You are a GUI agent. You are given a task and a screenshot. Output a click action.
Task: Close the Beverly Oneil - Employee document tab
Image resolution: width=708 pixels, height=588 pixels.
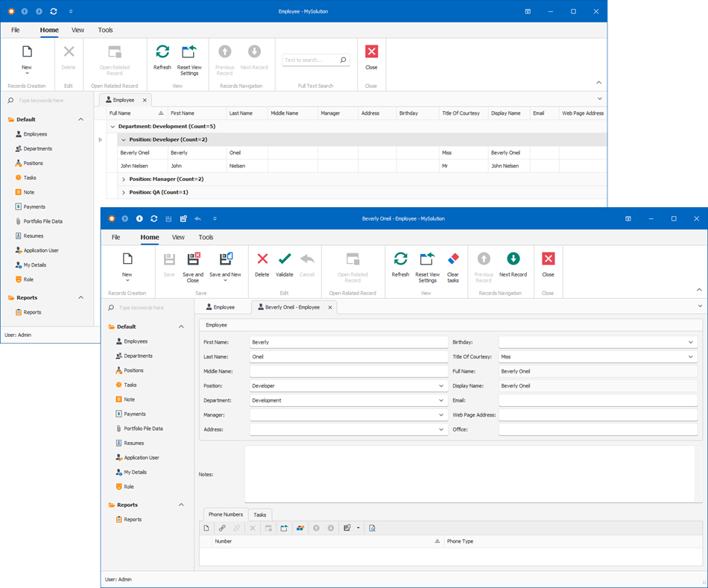(x=330, y=307)
